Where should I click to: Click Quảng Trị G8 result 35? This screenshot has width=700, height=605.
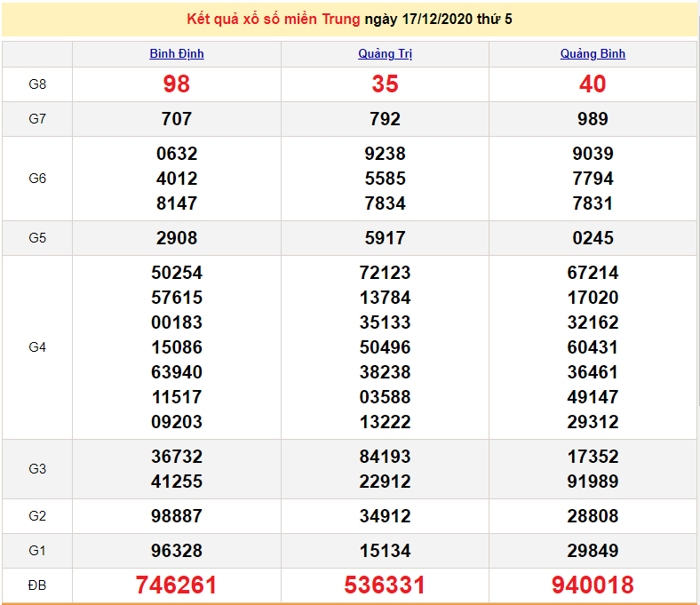(385, 84)
